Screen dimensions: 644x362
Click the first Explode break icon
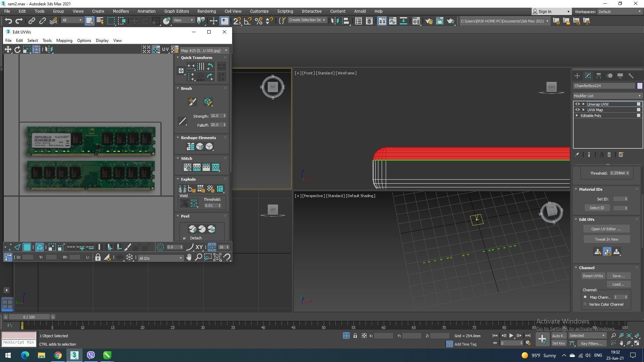(x=182, y=189)
